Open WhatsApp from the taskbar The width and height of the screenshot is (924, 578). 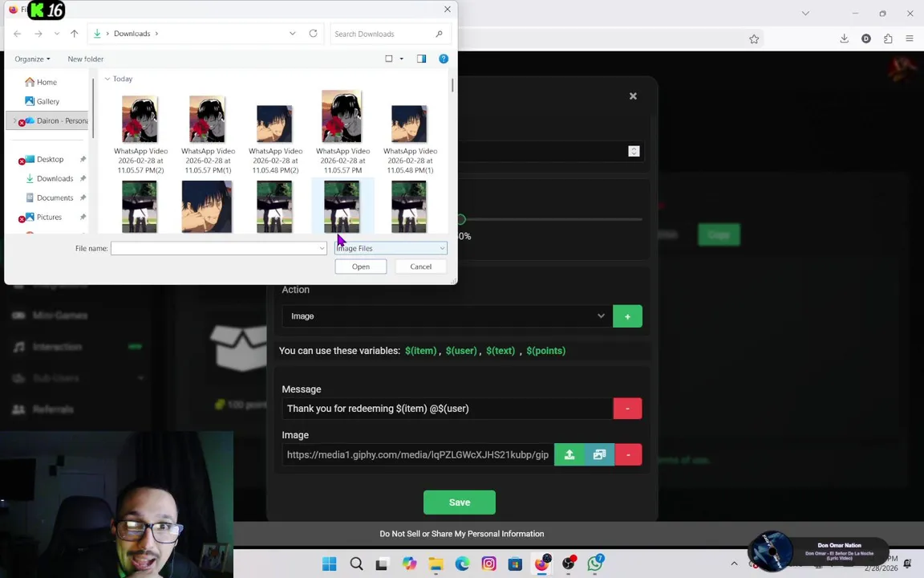pos(595,564)
